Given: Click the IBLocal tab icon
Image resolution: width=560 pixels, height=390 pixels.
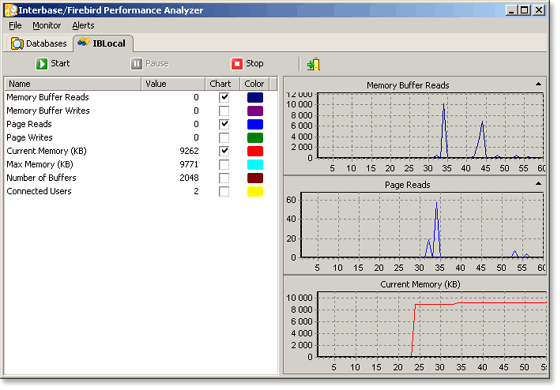Looking at the screenshot, I should pos(84,42).
